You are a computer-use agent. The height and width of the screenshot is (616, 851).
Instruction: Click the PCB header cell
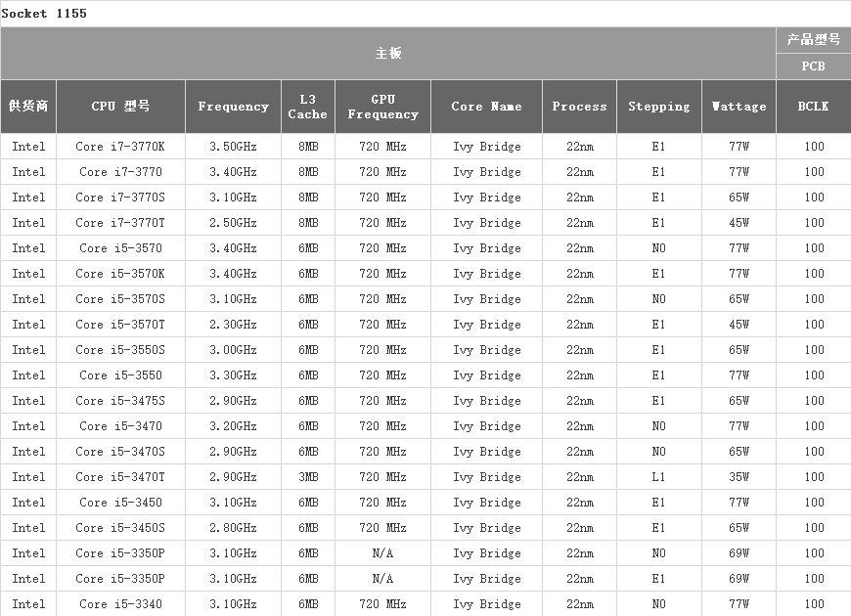click(814, 66)
